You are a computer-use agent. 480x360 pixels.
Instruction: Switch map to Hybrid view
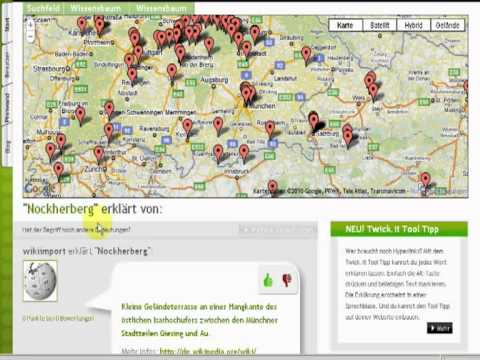(x=413, y=25)
